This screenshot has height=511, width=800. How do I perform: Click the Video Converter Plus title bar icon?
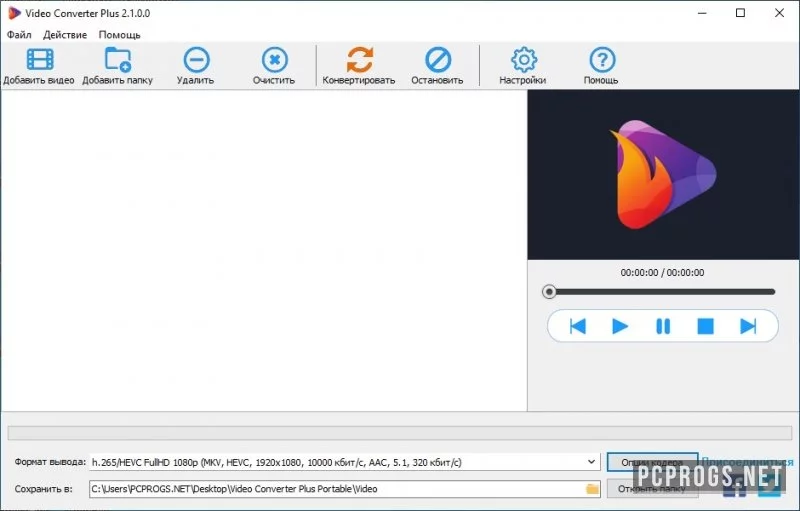click(14, 13)
